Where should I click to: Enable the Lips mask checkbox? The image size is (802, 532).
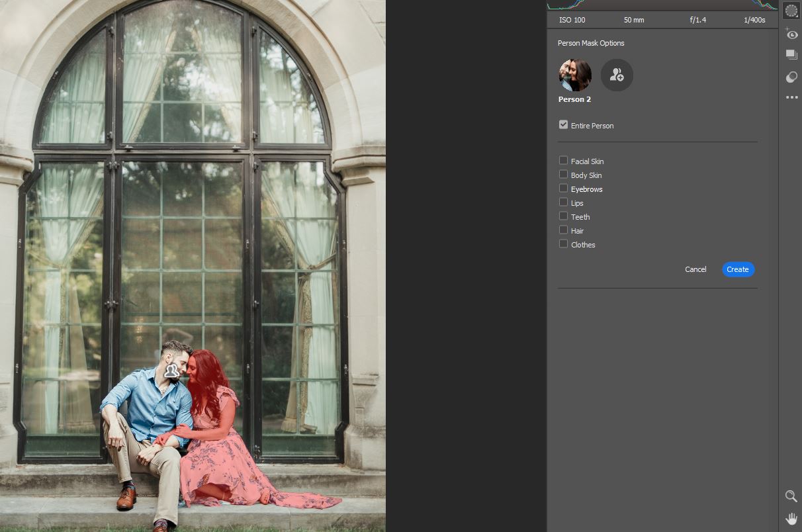[563, 202]
